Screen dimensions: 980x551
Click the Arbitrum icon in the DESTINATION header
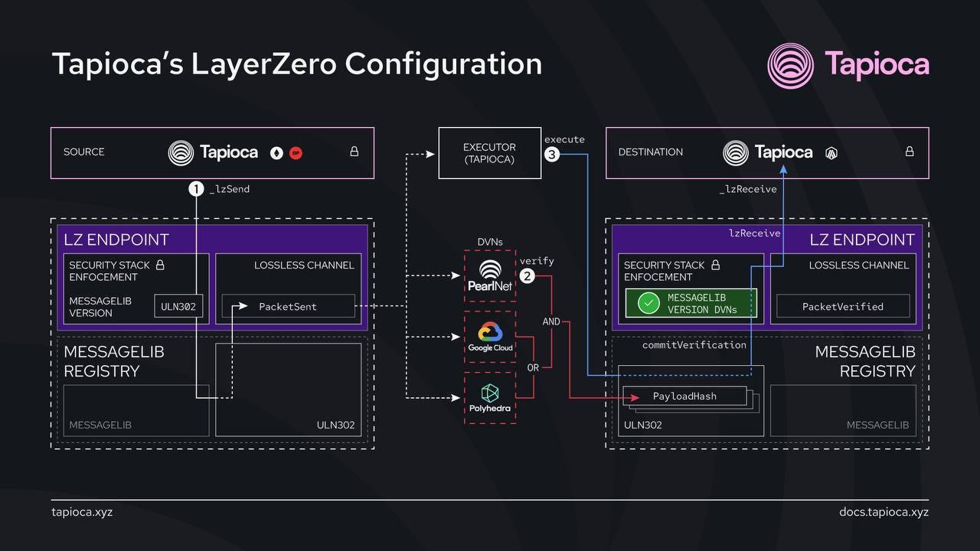[831, 152]
